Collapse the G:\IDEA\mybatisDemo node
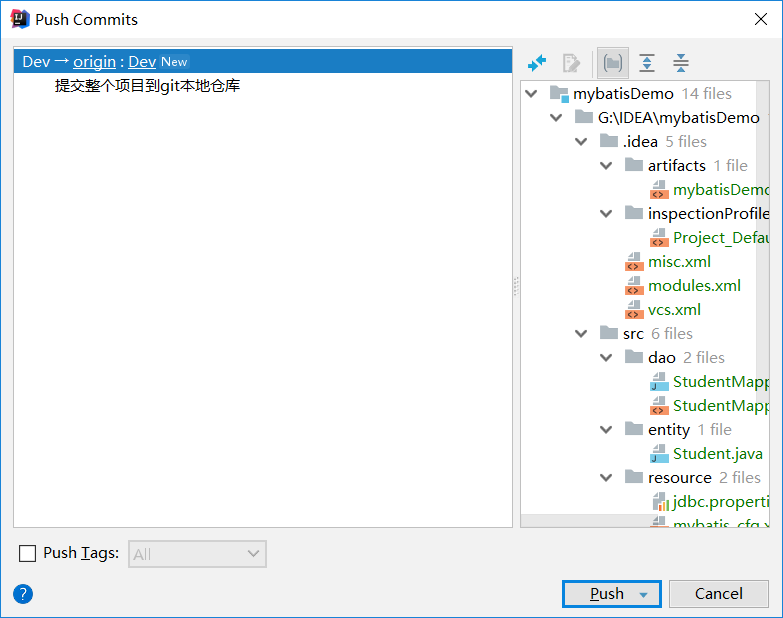The height and width of the screenshot is (618, 783). pyautogui.click(x=556, y=117)
